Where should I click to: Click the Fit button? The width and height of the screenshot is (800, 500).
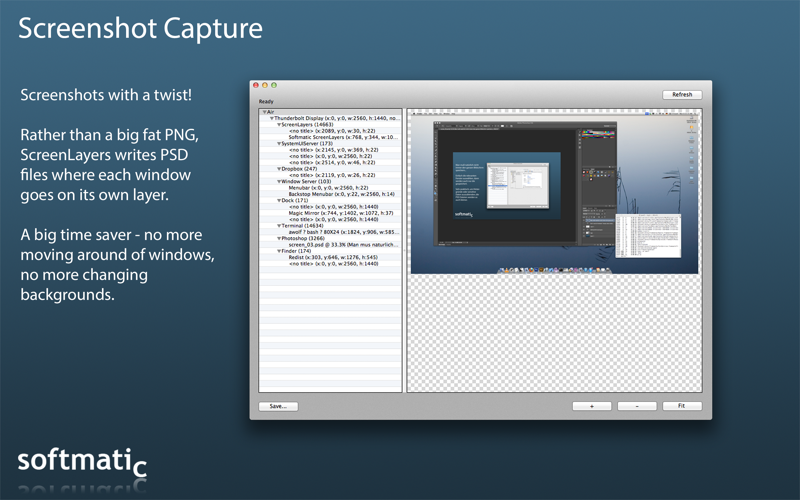coord(682,406)
